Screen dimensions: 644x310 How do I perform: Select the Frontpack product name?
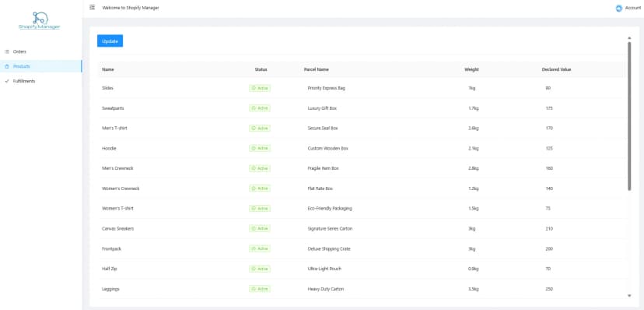[x=111, y=248]
